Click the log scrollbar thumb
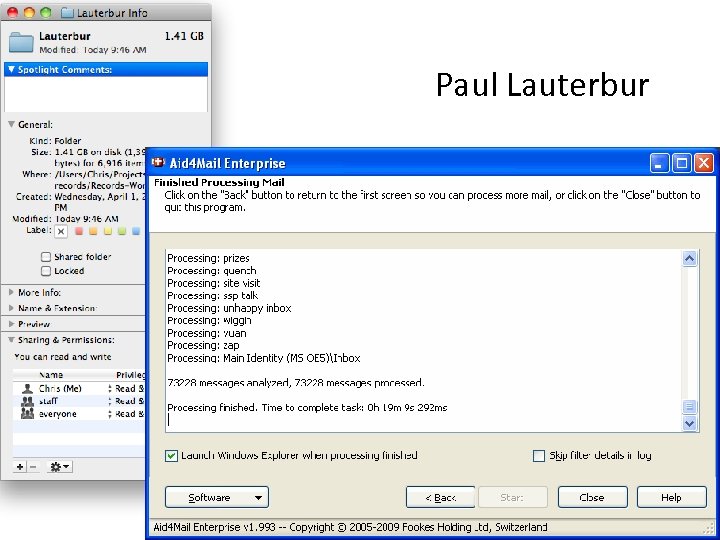This screenshot has height=540, width=720. (x=689, y=406)
